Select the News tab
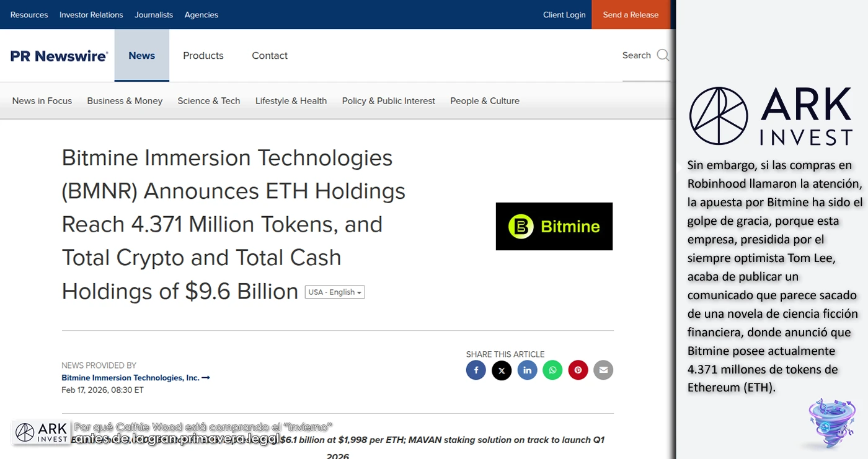The height and width of the screenshot is (459, 868). coord(141,56)
